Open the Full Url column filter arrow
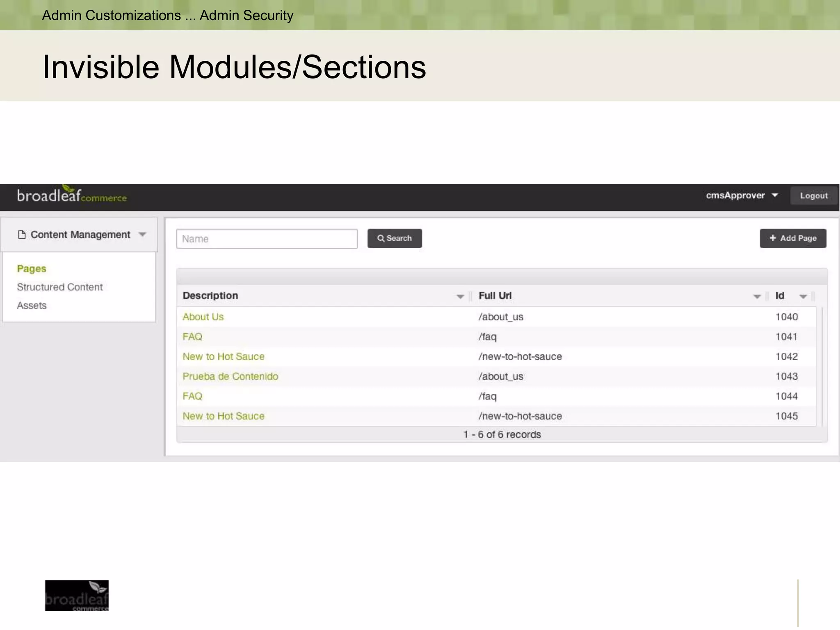Screen dimensions: 840x630 tap(757, 296)
